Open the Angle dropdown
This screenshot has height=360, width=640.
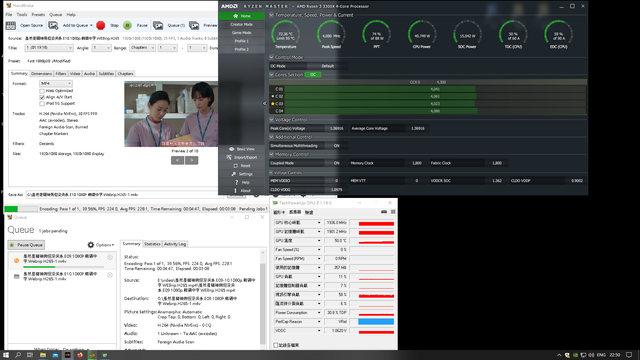[x=101, y=48]
